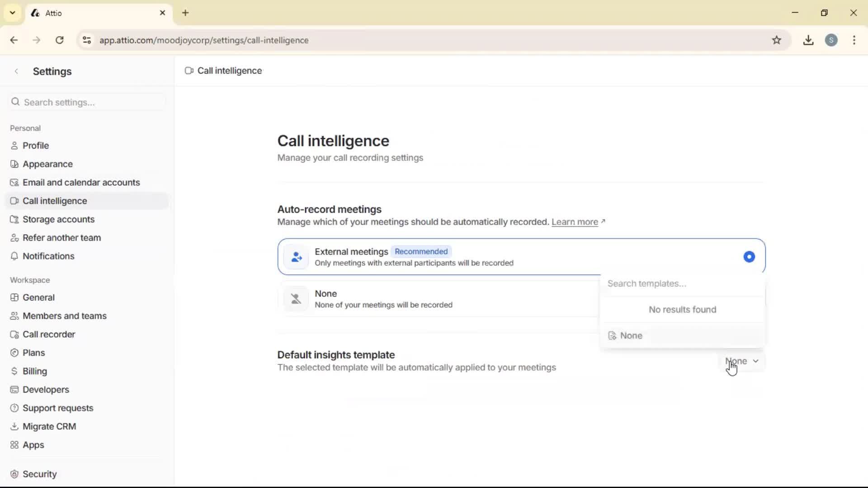This screenshot has width=868, height=488.
Task: Open Support requests
Action: pos(58,408)
